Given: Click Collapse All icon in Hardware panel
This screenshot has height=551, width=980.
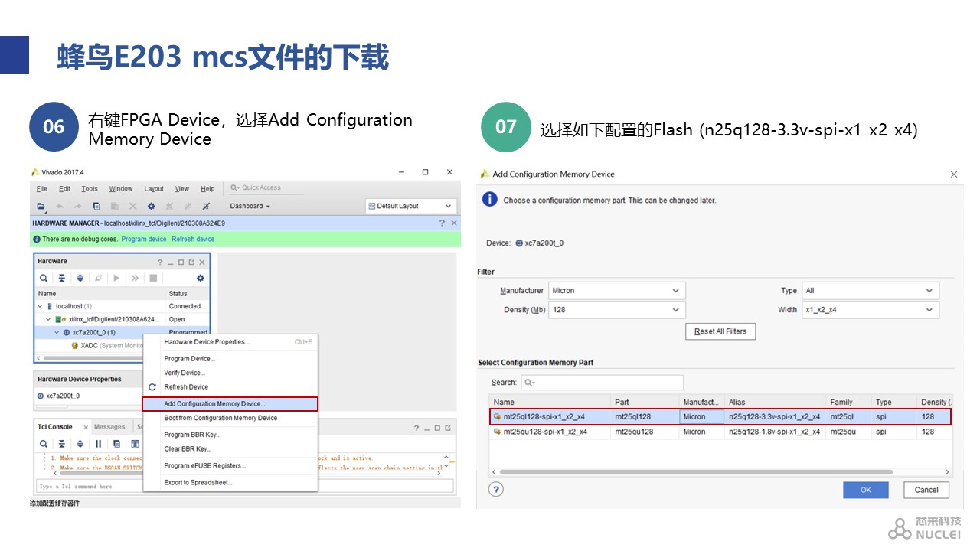Looking at the screenshot, I should (62, 279).
